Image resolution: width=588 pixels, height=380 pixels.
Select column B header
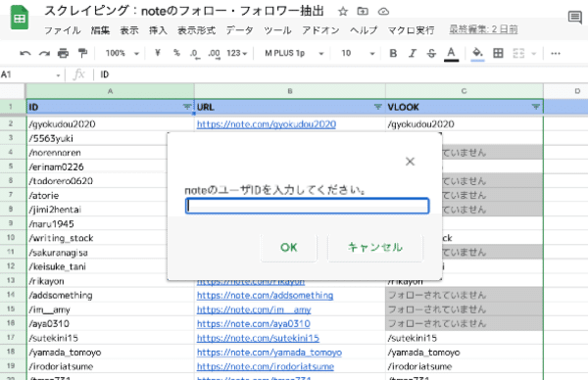[290, 91]
